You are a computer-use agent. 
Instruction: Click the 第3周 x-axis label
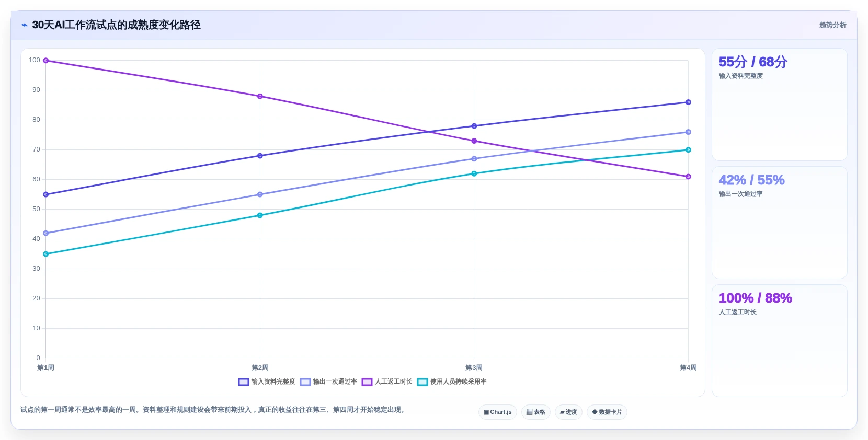coord(474,368)
